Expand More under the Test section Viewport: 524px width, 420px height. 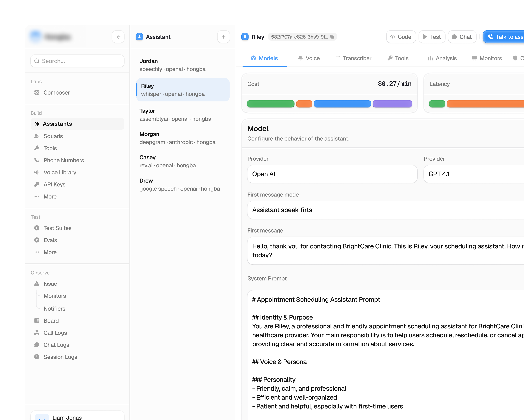(50, 252)
